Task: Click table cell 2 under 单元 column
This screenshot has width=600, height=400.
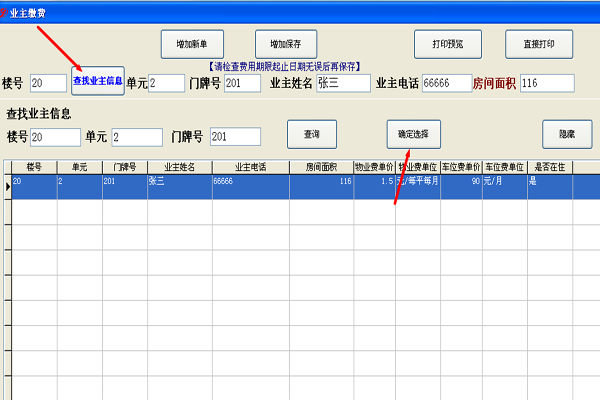Action: pos(80,187)
